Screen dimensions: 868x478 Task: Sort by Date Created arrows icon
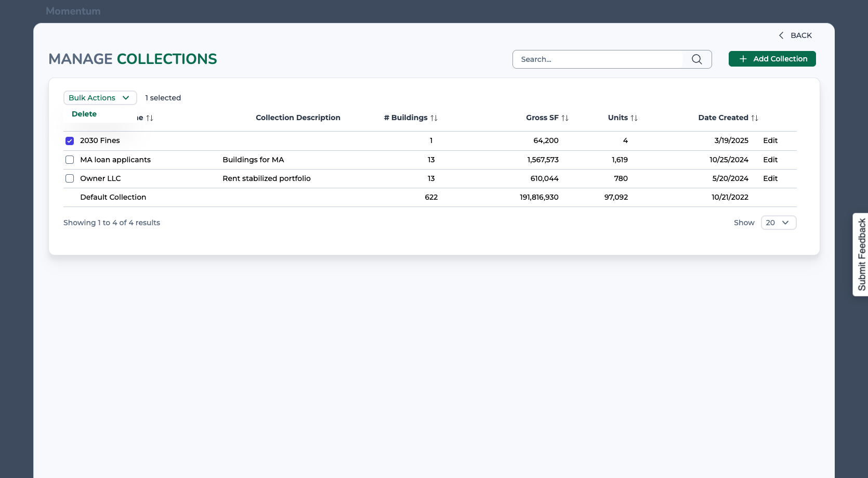point(755,118)
